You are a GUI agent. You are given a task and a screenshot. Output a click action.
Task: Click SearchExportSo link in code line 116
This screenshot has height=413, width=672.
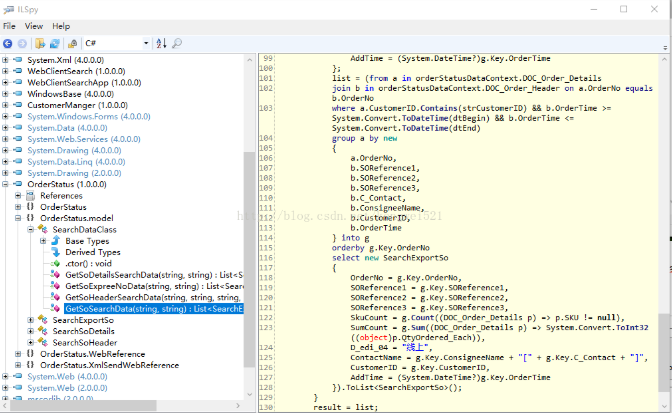[415, 258]
